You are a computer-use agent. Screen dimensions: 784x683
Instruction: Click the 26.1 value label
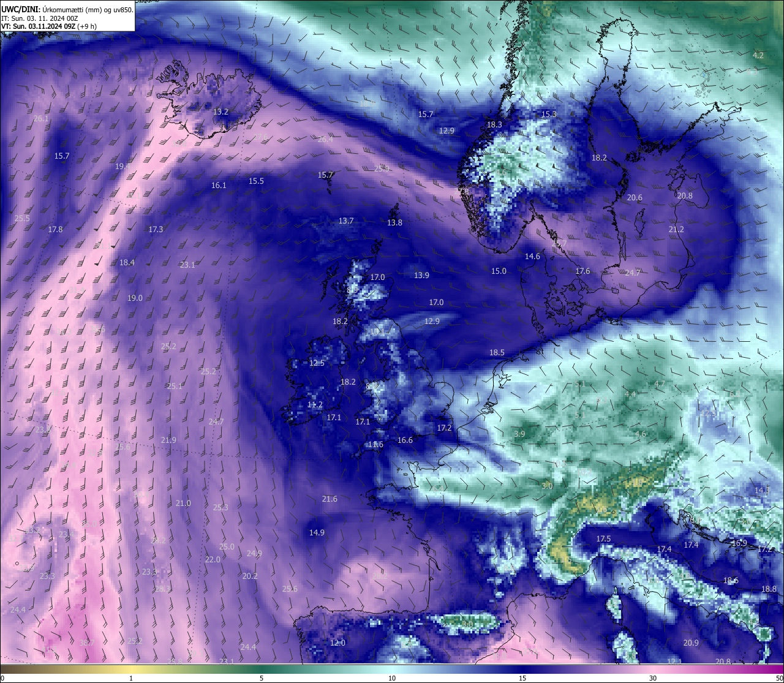click(x=41, y=118)
